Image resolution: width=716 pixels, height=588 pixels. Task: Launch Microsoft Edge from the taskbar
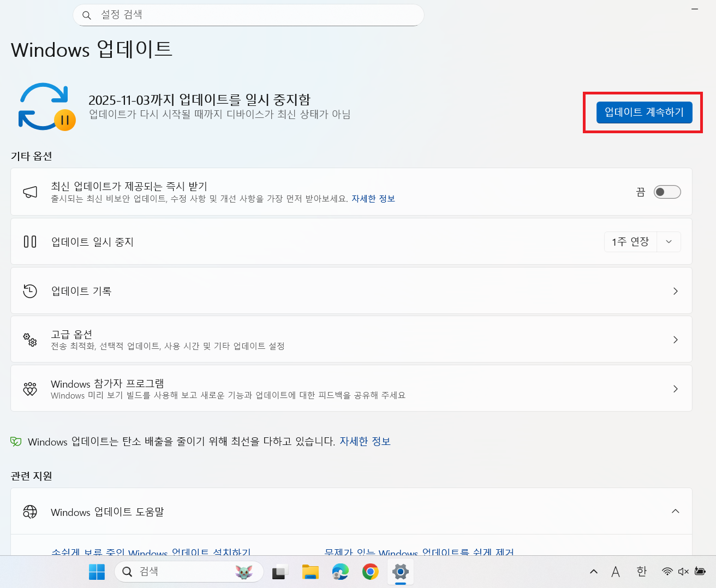[341, 572]
